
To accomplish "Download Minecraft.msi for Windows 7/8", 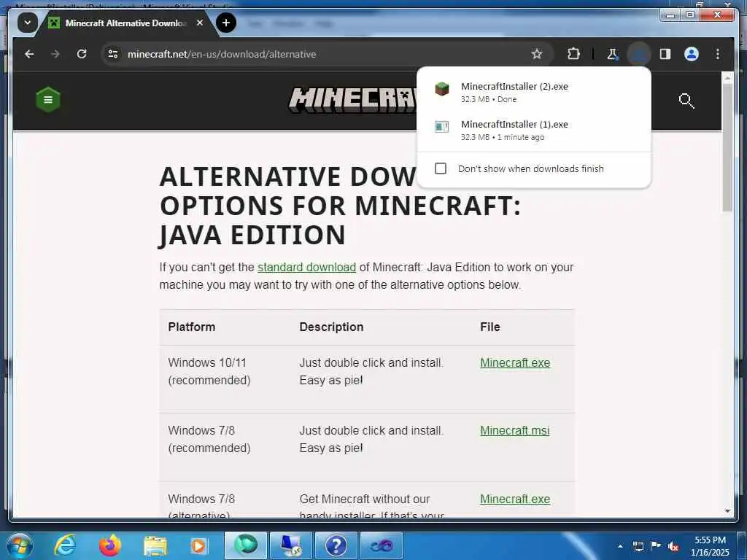I will tap(514, 430).
